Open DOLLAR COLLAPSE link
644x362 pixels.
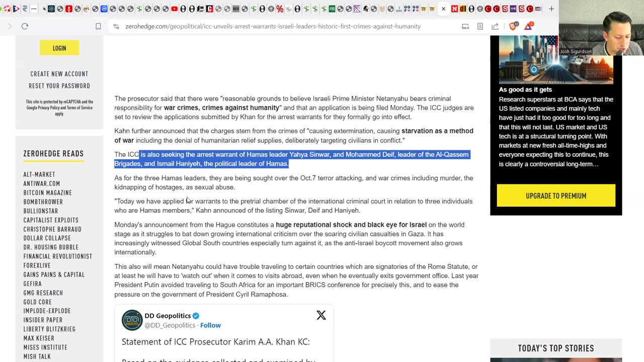pos(47,238)
